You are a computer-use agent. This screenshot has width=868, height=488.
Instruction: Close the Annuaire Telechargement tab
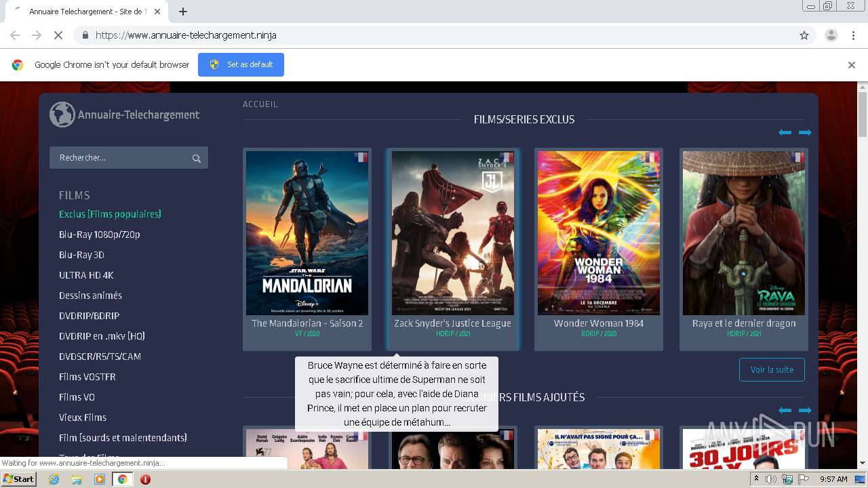point(157,12)
